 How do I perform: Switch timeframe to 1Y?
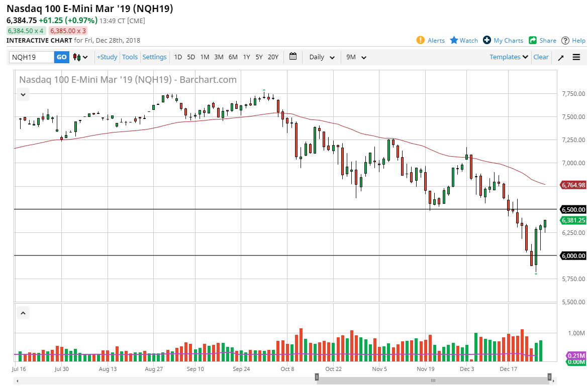(246, 57)
